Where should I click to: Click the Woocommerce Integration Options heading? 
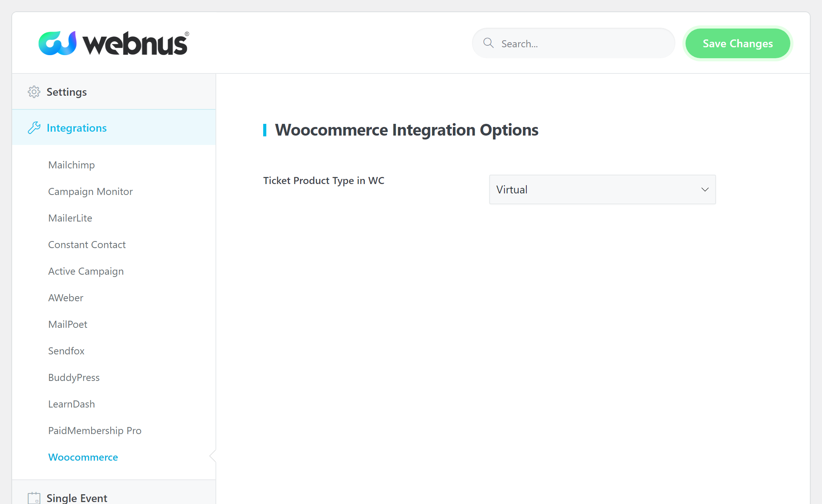pyautogui.click(x=407, y=130)
